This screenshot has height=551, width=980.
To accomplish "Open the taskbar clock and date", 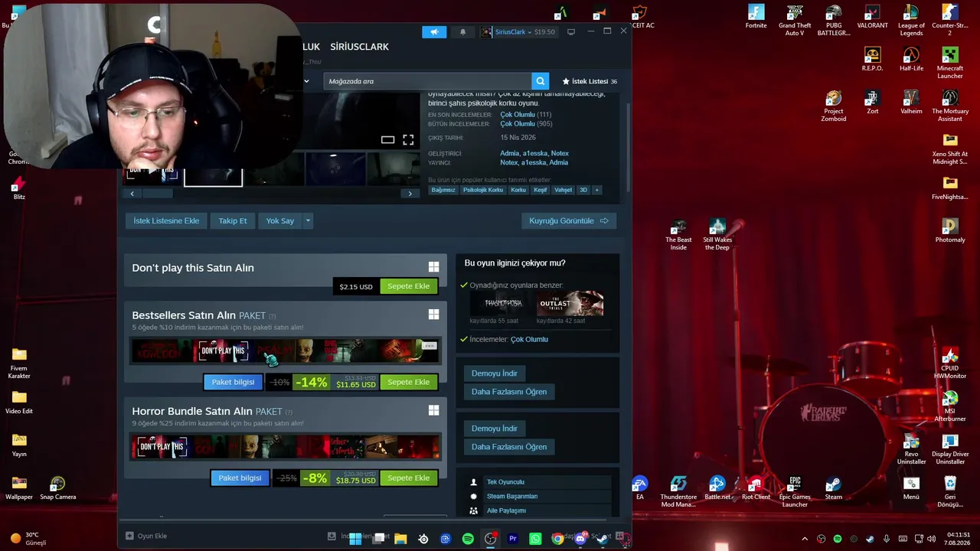I will pos(959,539).
